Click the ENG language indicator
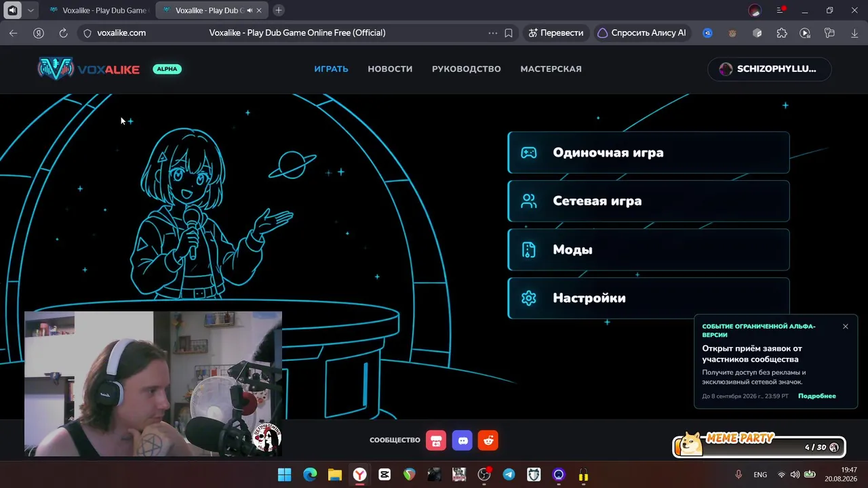 (760, 474)
